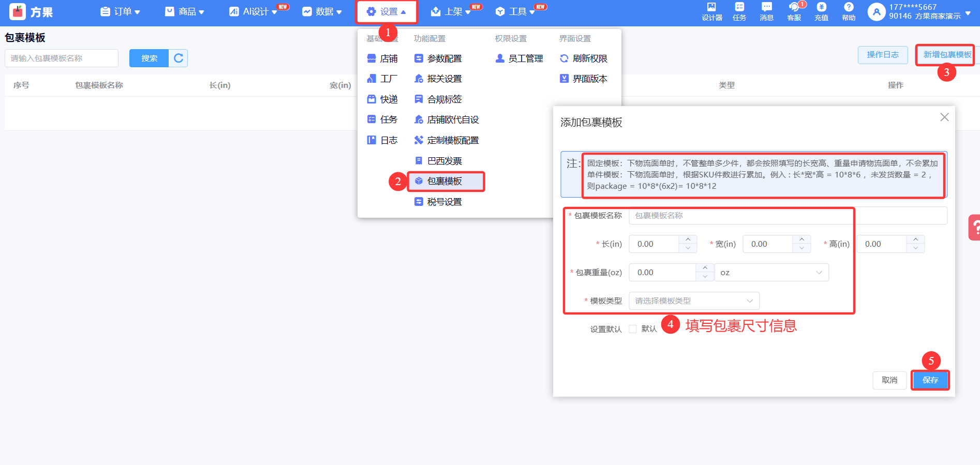Open 定制模板配置 in the settings menu

[447, 140]
